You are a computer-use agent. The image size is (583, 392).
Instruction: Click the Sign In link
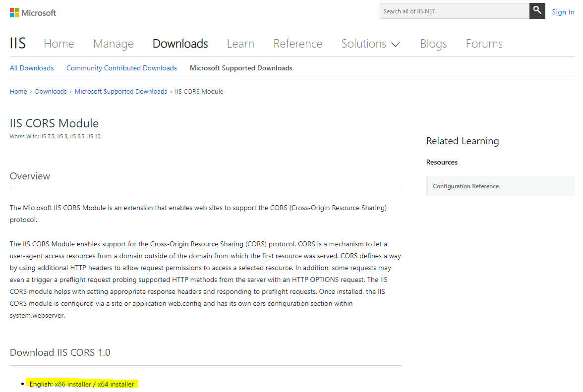tap(563, 12)
